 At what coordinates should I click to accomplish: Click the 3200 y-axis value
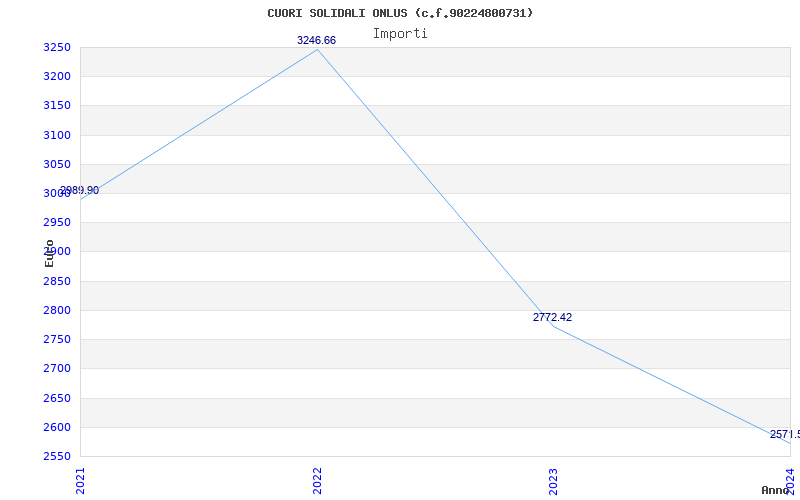(57, 77)
